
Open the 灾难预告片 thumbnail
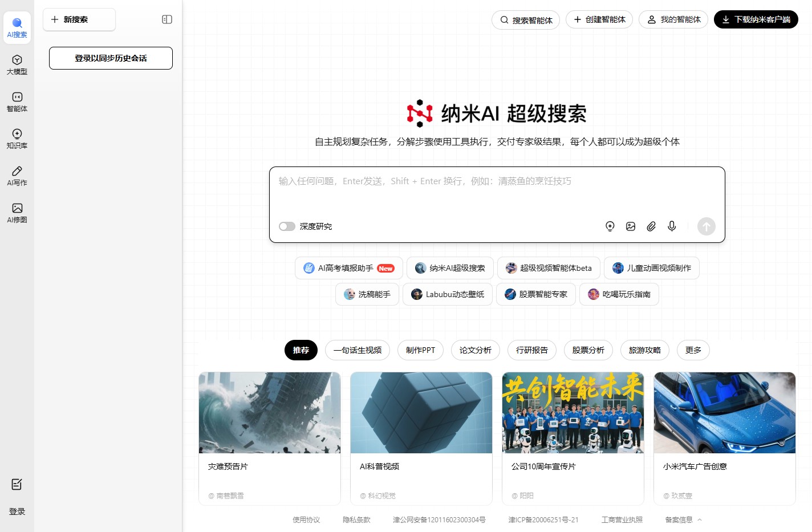pos(270,413)
